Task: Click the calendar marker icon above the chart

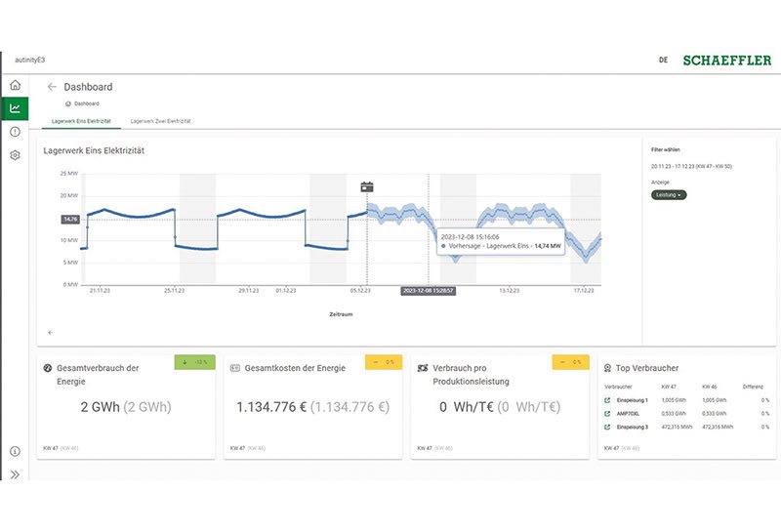Action: (x=367, y=187)
